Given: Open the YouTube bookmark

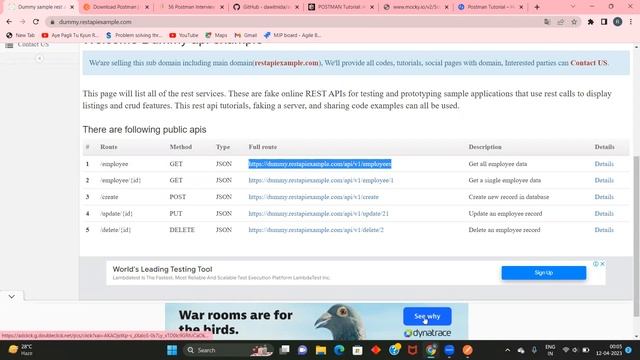Looking at the screenshot, I should [x=184, y=36].
